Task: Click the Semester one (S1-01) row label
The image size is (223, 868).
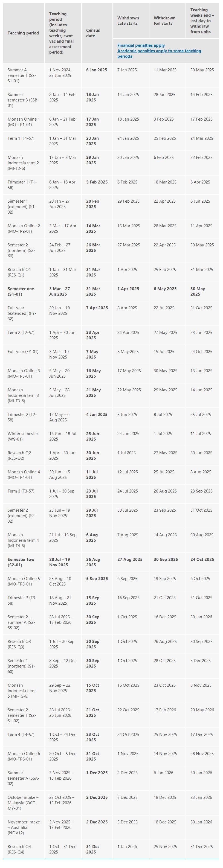Action: [21, 292]
